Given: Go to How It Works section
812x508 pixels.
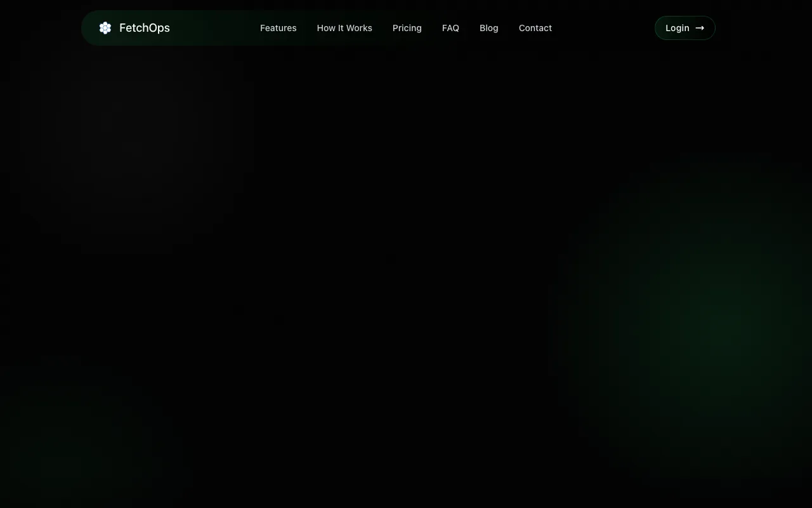Looking at the screenshot, I should (x=344, y=28).
